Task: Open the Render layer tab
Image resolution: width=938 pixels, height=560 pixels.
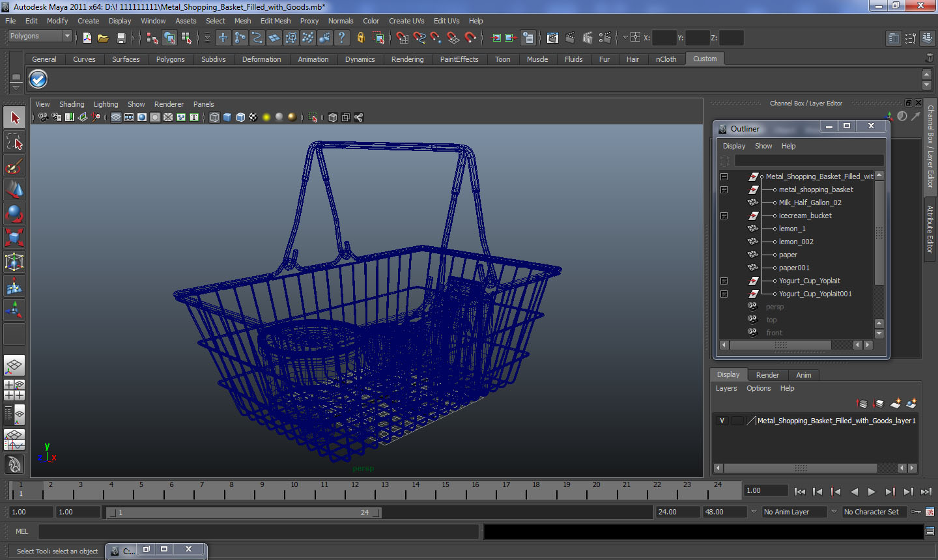Action: click(x=767, y=375)
